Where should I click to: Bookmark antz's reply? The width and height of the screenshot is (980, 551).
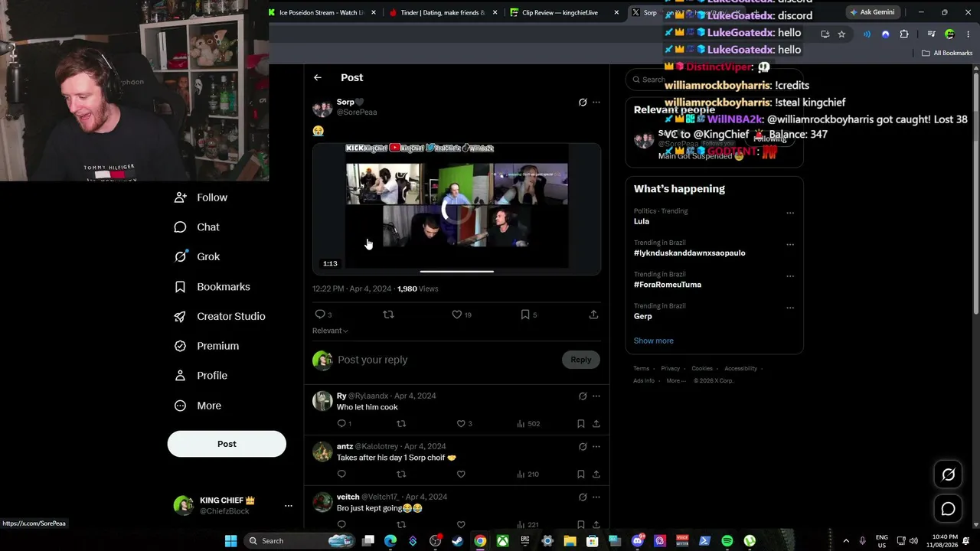[581, 474]
